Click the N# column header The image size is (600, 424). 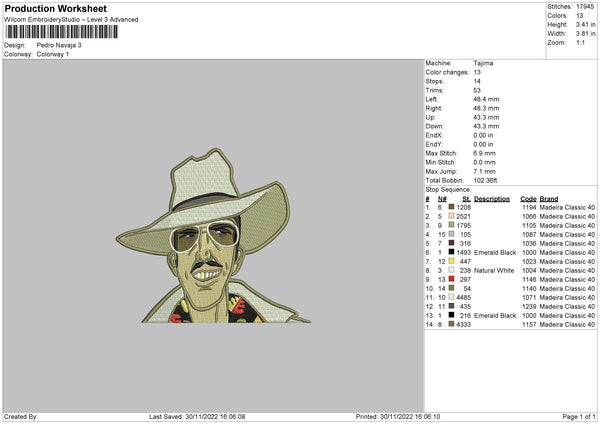pyautogui.click(x=442, y=199)
